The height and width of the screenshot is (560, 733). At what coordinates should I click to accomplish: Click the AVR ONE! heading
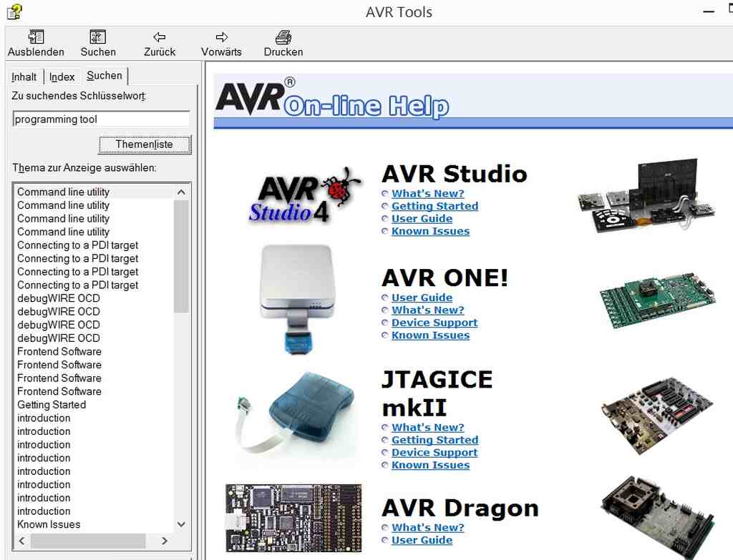[445, 278]
